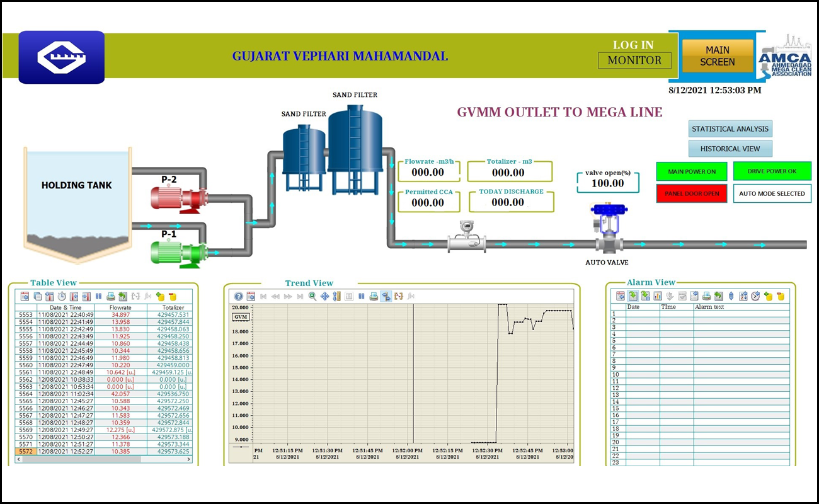
Task: Click the green P-1 pump
Action: coord(180,253)
